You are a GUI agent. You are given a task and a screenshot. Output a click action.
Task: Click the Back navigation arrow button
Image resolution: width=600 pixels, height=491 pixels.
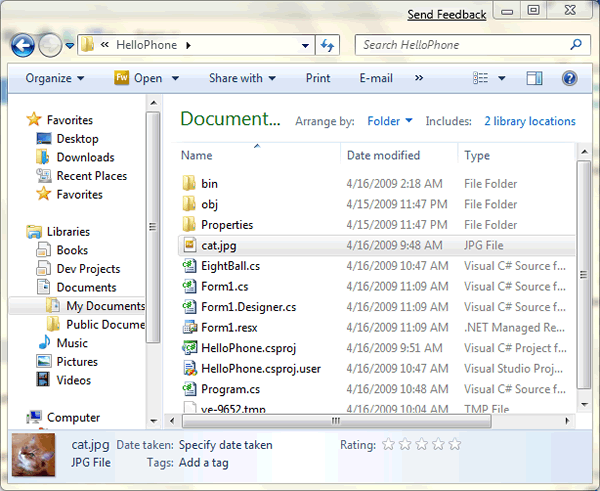pos(23,45)
